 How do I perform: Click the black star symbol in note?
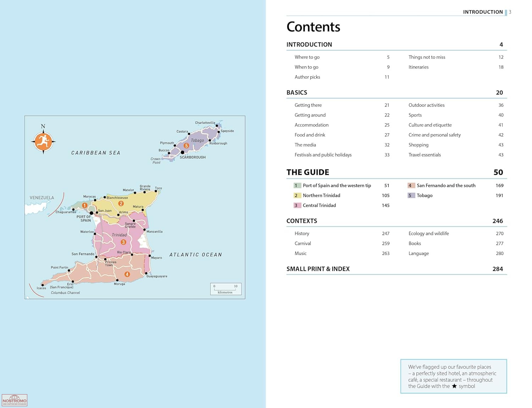pyautogui.click(x=454, y=386)
